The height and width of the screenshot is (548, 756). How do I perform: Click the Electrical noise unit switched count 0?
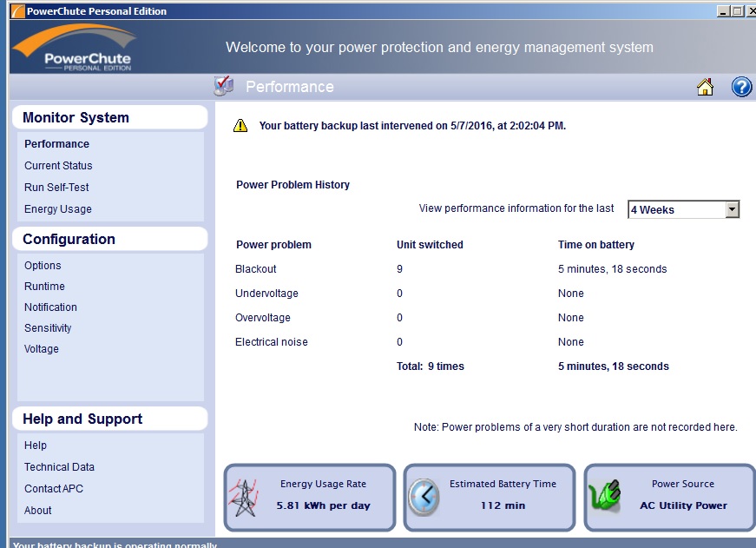[x=399, y=342]
